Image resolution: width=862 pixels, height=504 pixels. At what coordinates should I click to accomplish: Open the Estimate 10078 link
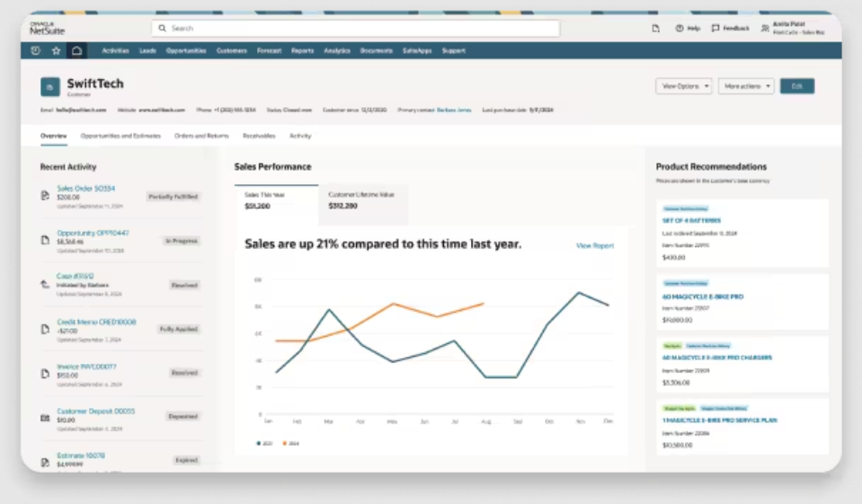point(81,455)
